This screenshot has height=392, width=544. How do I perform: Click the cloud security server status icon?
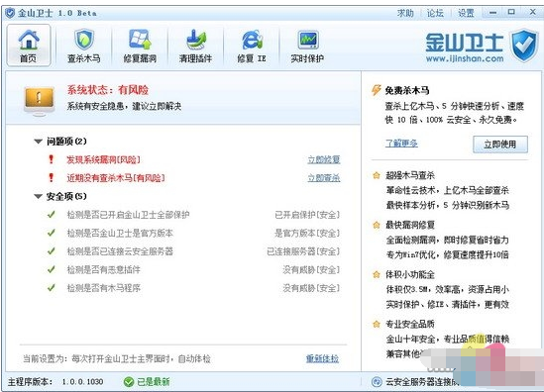coord(377,381)
